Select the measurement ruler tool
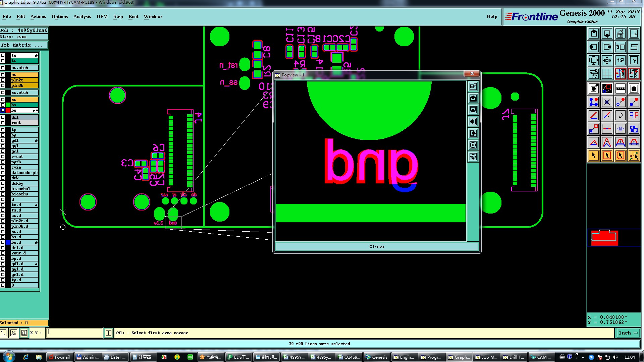644x362 pixels. click(x=620, y=89)
